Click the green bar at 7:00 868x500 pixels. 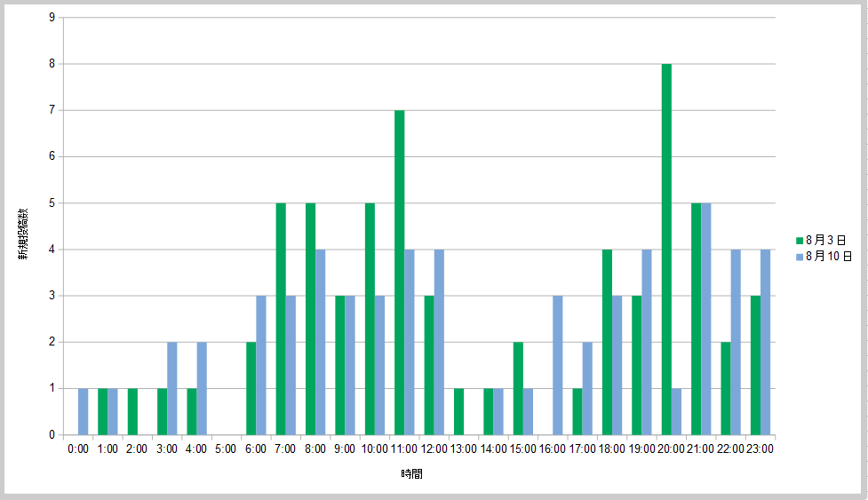[281, 318]
